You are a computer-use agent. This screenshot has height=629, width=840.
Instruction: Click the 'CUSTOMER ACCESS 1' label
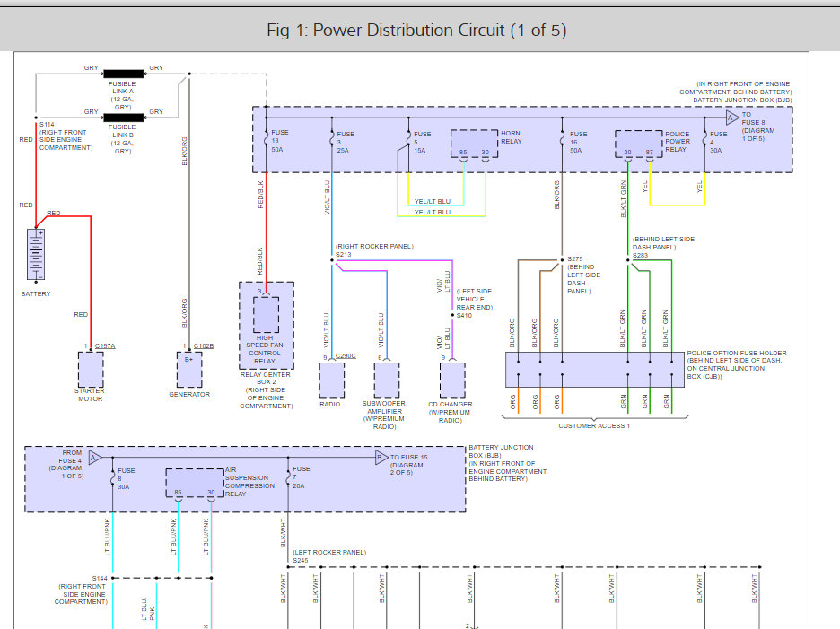click(594, 426)
